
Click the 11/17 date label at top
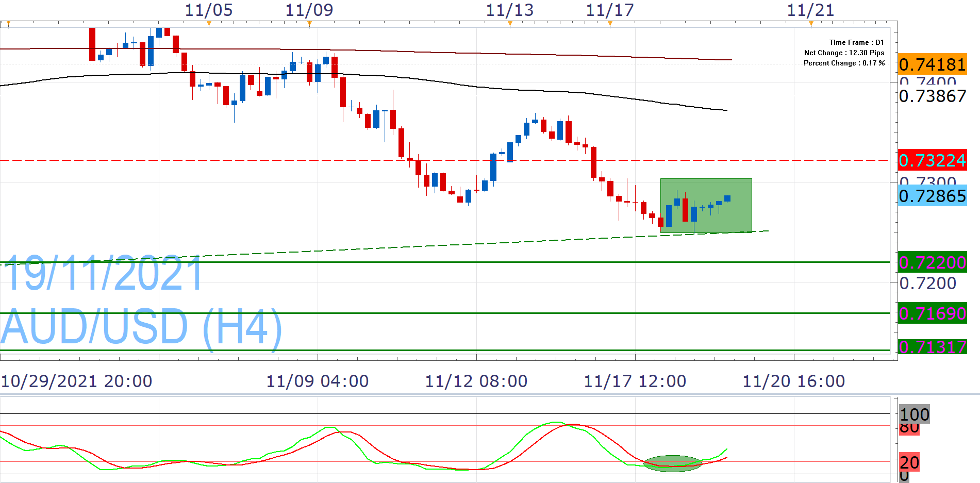(x=610, y=10)
